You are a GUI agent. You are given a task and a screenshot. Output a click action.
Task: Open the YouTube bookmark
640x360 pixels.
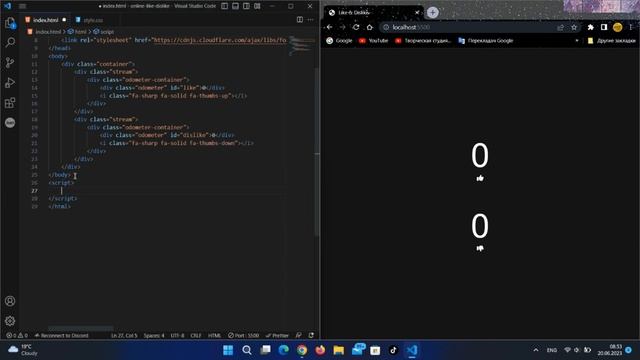373,41
